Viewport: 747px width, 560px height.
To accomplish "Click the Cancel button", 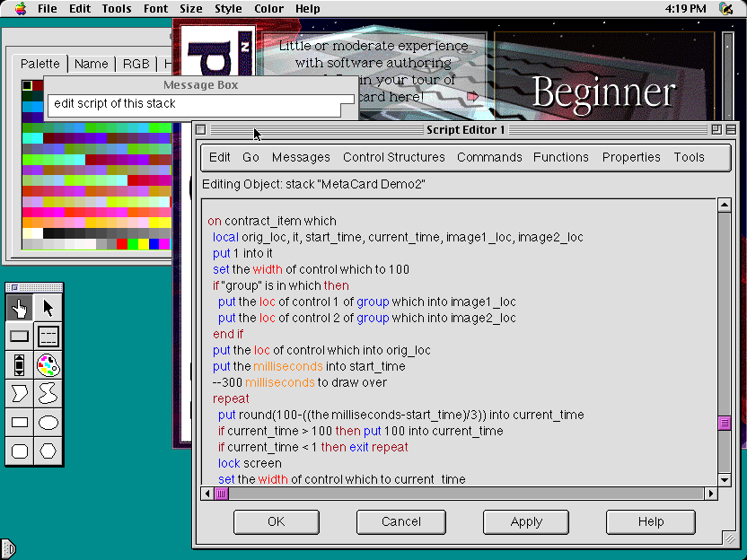I will coord(401,522).
